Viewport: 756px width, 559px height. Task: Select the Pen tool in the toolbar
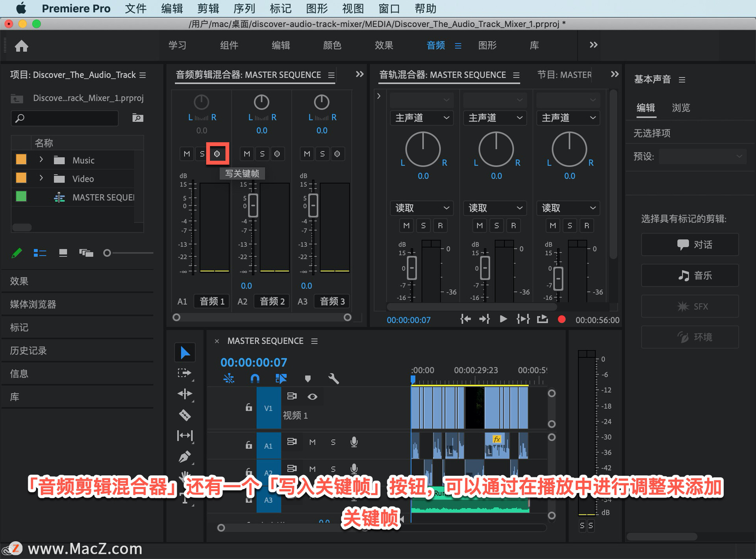tap(185, 457)
